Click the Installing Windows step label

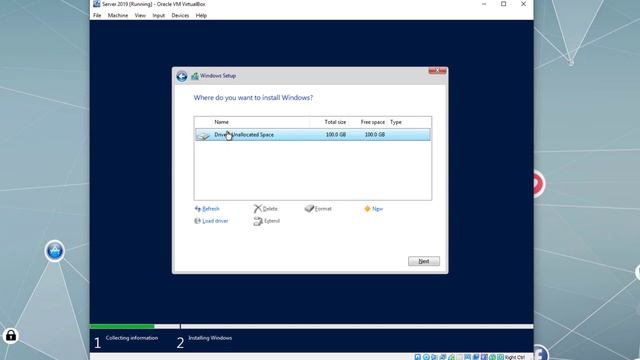pos(210,338)
